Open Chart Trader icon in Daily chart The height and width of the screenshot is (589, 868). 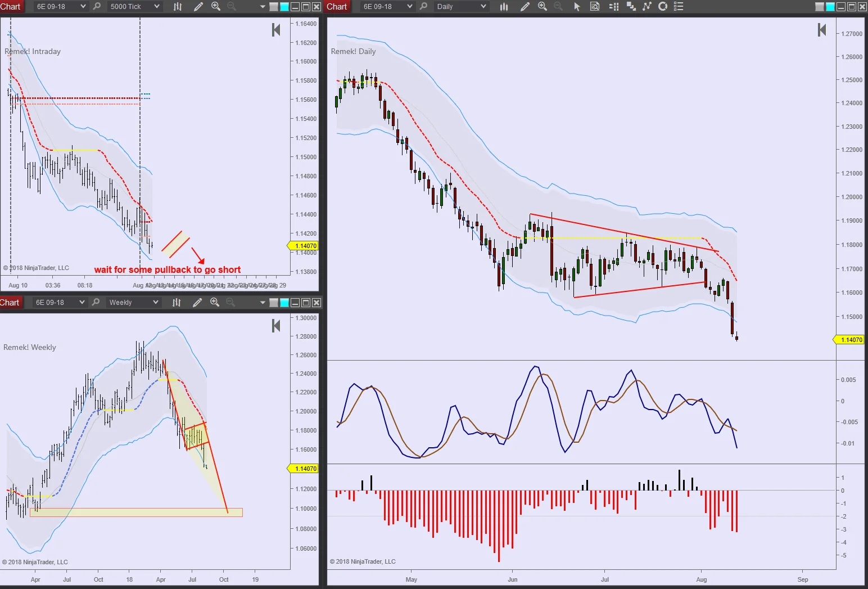[631, 7]
